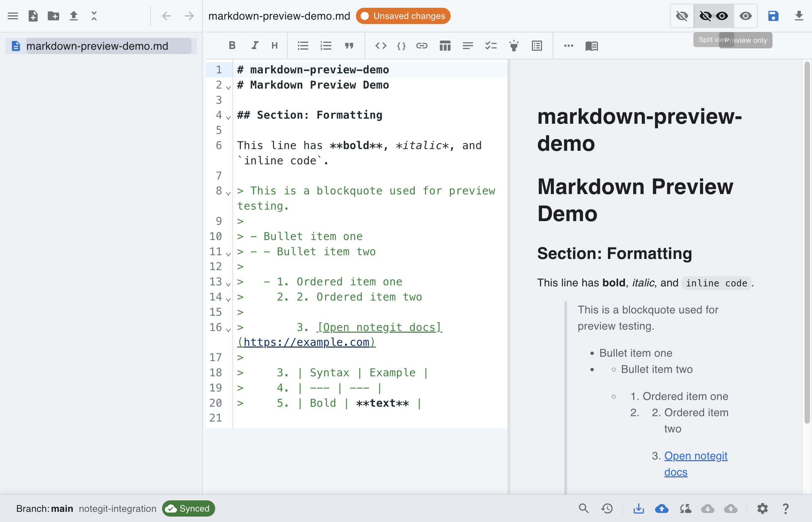812x522 pixels.
Task: Fold the link item on line 16
Action: point(228,330)
